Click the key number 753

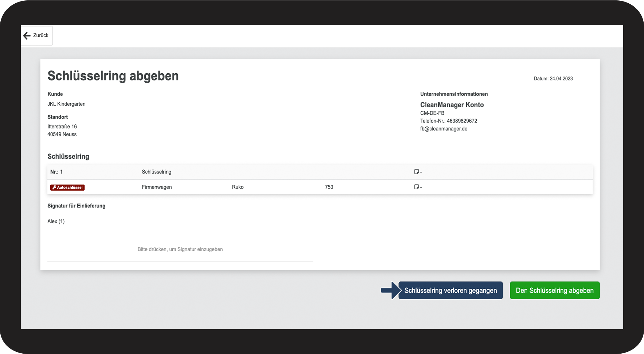(x=329, y=187)
